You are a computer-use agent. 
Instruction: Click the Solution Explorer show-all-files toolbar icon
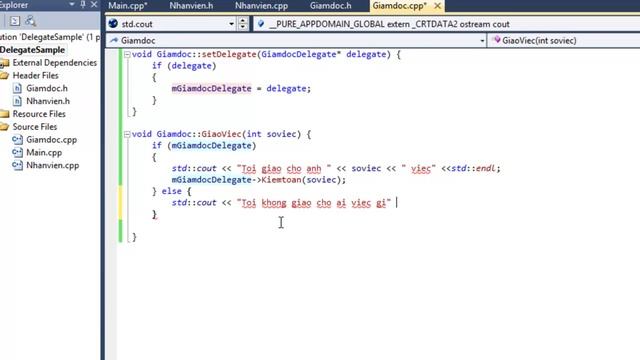coord(15,21)
